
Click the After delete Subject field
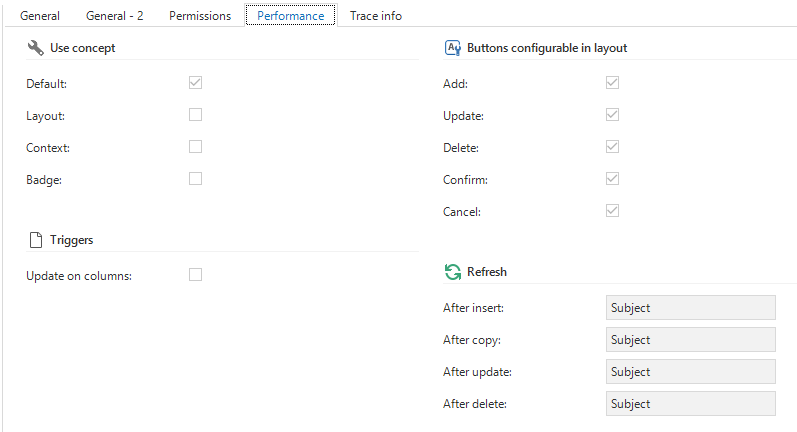690,404
